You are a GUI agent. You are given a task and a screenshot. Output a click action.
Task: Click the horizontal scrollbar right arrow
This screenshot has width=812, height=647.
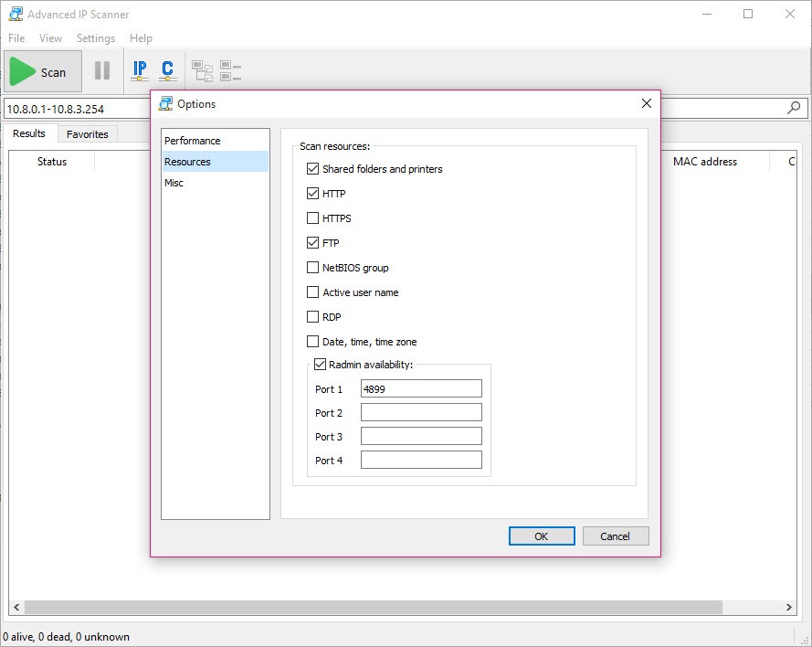(x=788, y=607)
